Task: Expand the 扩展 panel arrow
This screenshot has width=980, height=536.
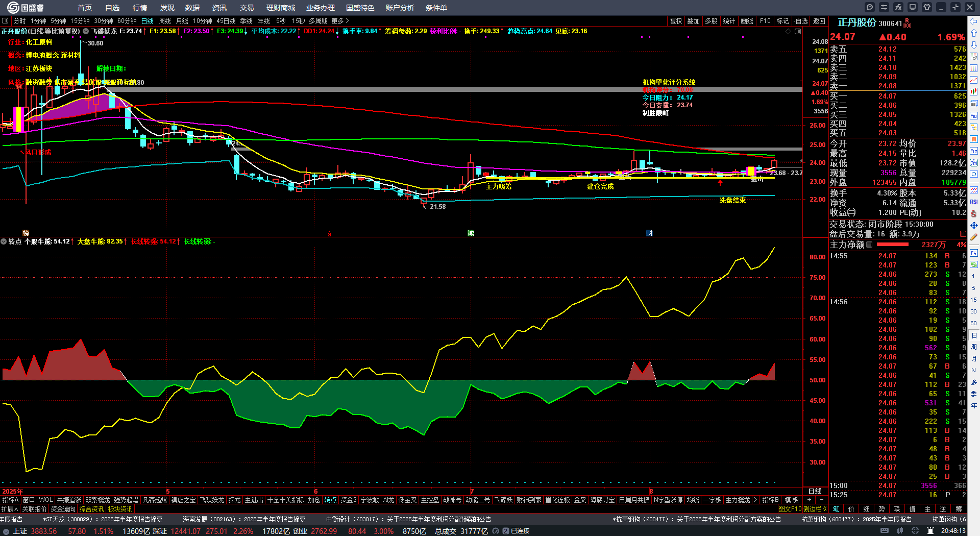Action: [x=10, y=509]
